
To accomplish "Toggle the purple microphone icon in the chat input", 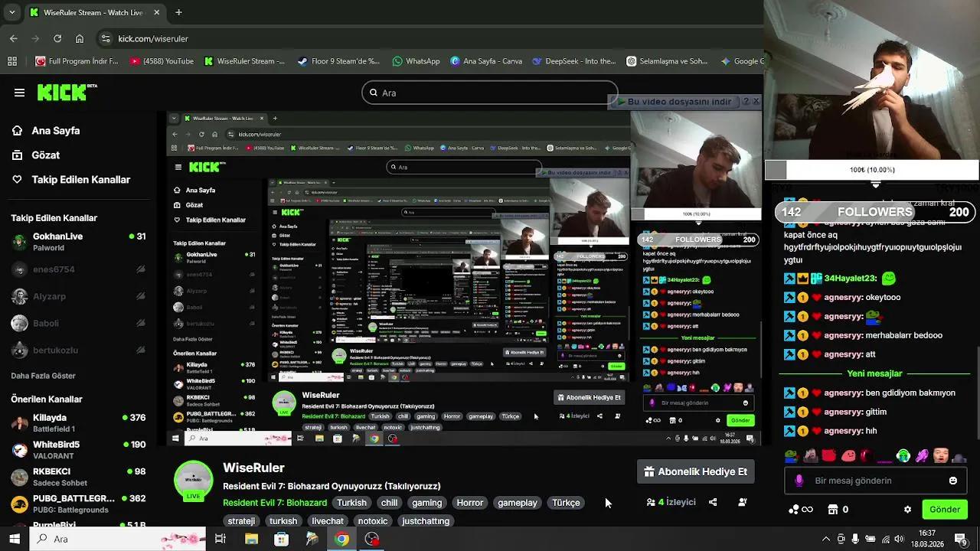I will pyautogui.click(x=799, y=481).
